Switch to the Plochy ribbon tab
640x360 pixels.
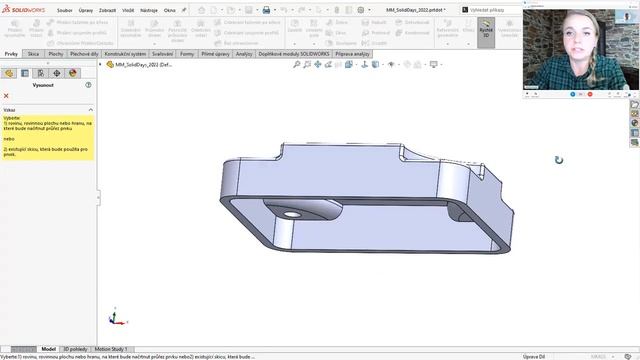pyautogui.click(x=56, y=54)
